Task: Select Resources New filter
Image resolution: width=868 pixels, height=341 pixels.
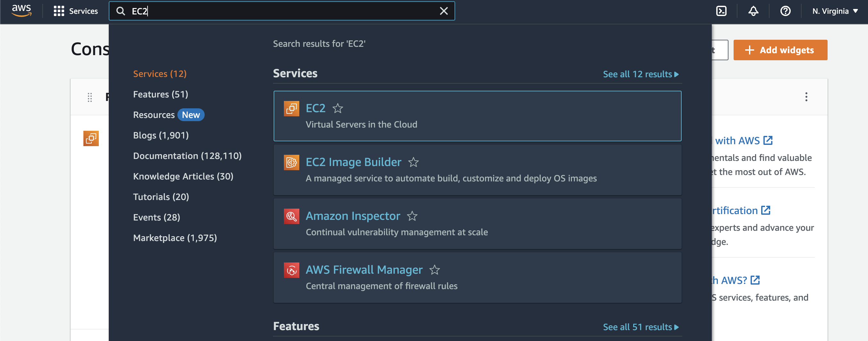Action: tap(168, 115)
